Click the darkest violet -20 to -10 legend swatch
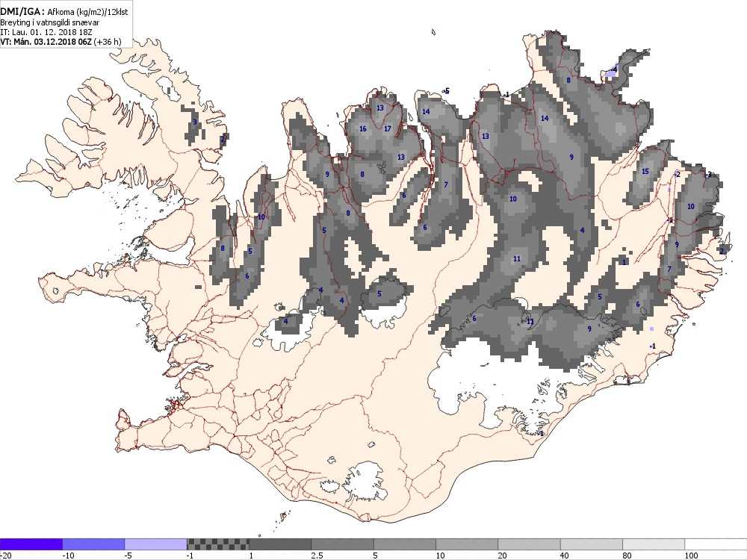The image size is (747, 560). pyautogui.click(x=31, y=544)
